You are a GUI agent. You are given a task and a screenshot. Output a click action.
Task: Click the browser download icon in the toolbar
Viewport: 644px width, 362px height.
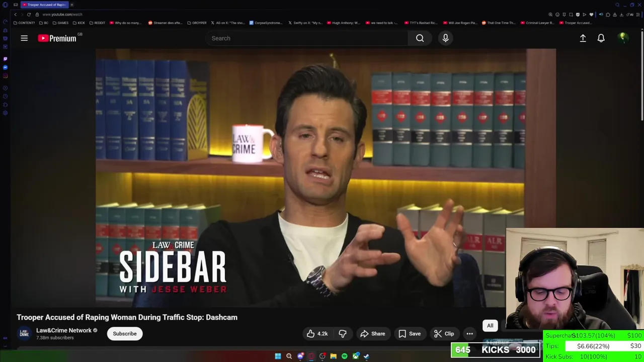point(621,15)
